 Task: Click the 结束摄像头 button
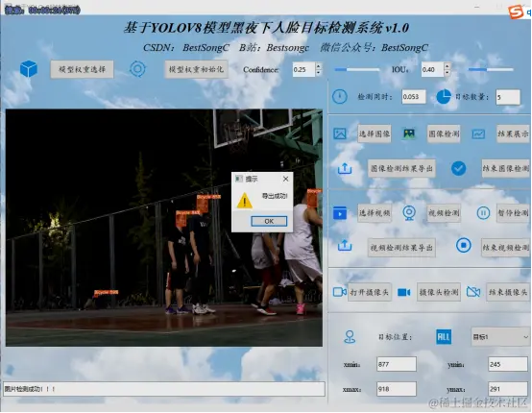[x=508, y=292]
